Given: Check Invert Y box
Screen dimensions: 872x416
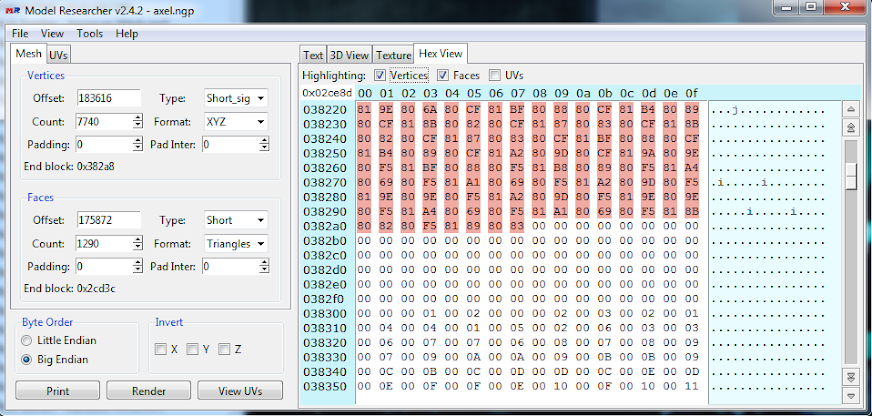Looking at the screenshot, I should click(192, 349).
